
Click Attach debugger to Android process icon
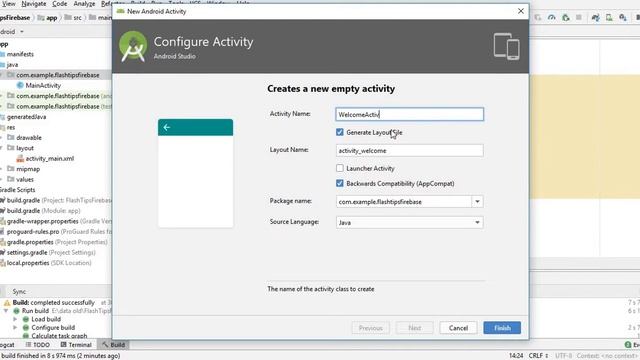pyautogui.click(x=565, y=18)
